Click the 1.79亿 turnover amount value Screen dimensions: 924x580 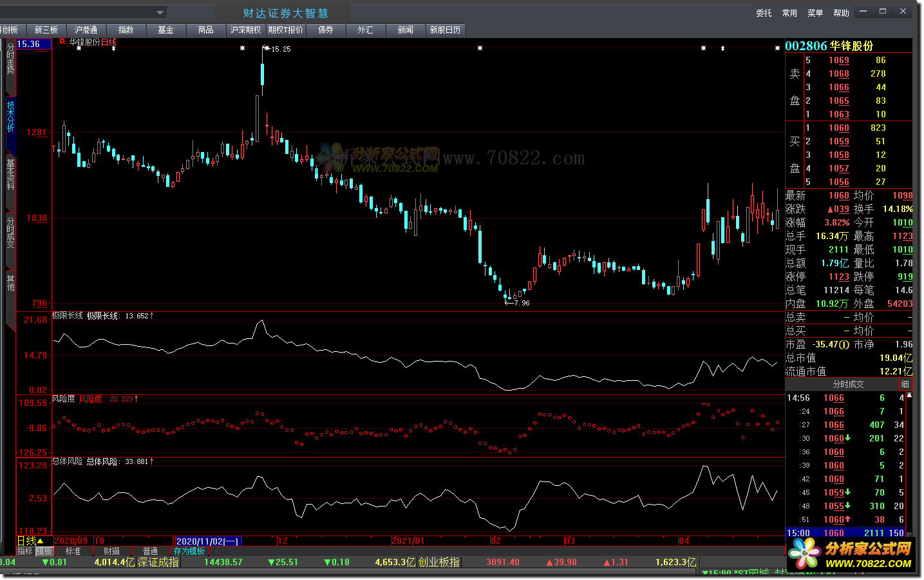(x=834, y=263)
